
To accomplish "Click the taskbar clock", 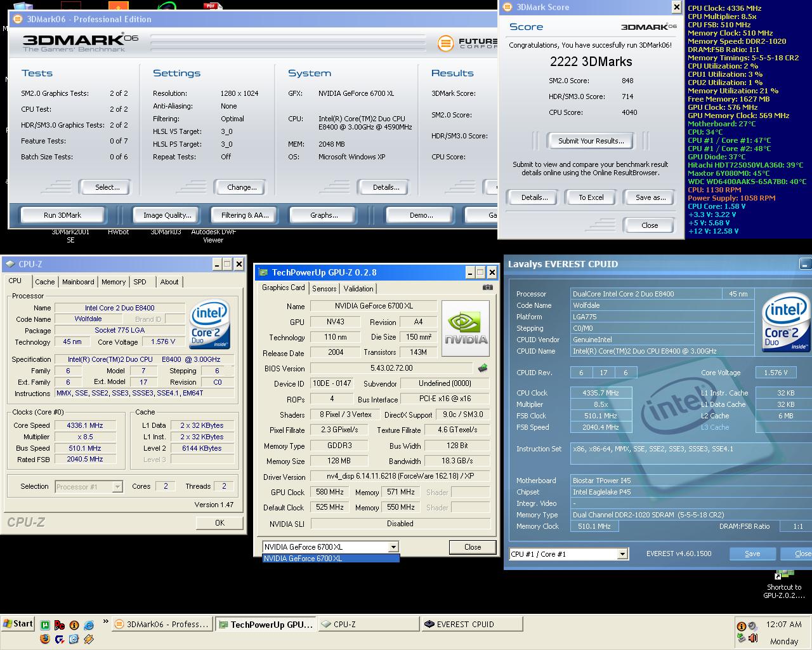I will (x=784, y=625).
